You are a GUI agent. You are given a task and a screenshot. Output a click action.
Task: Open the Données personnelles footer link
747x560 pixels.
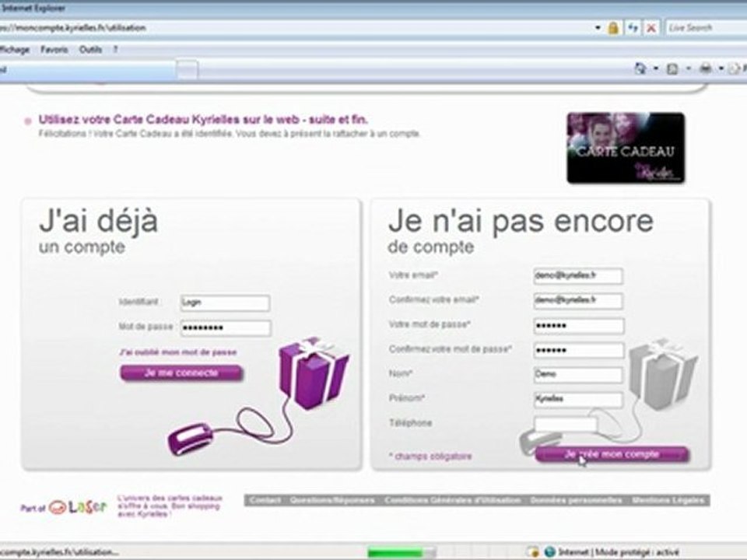click(576, 500)
